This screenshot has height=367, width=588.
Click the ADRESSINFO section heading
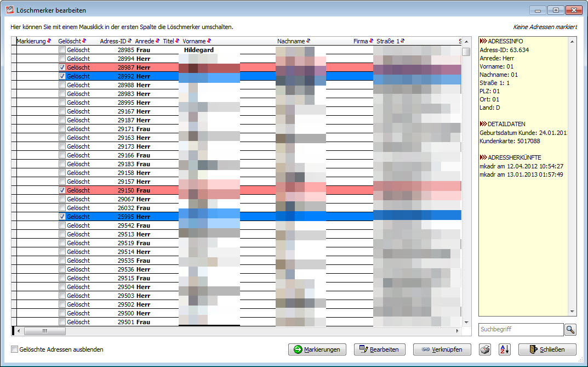tap(501, 41)
